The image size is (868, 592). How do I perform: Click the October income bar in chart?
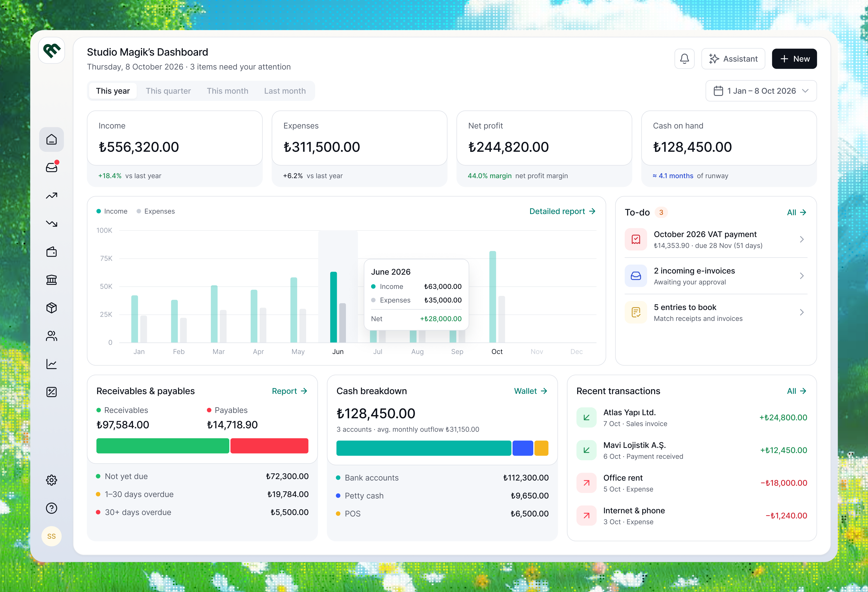(x=493, y=297)
